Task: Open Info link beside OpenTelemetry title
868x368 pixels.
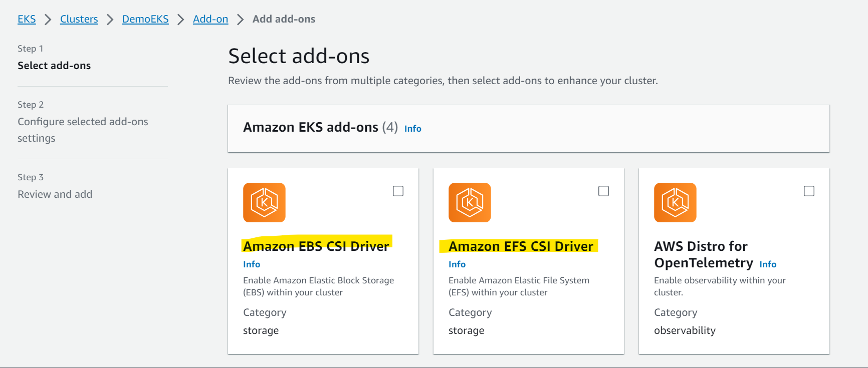Action: [768, 264]
